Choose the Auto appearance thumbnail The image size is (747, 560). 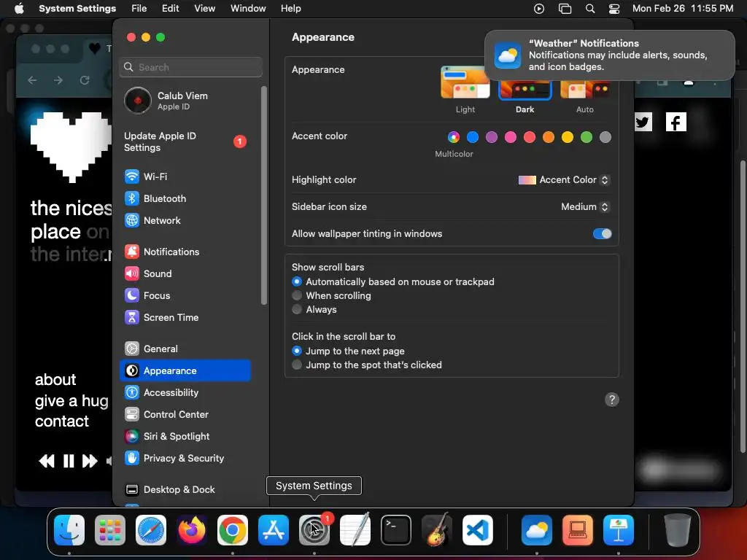(585, 90)
